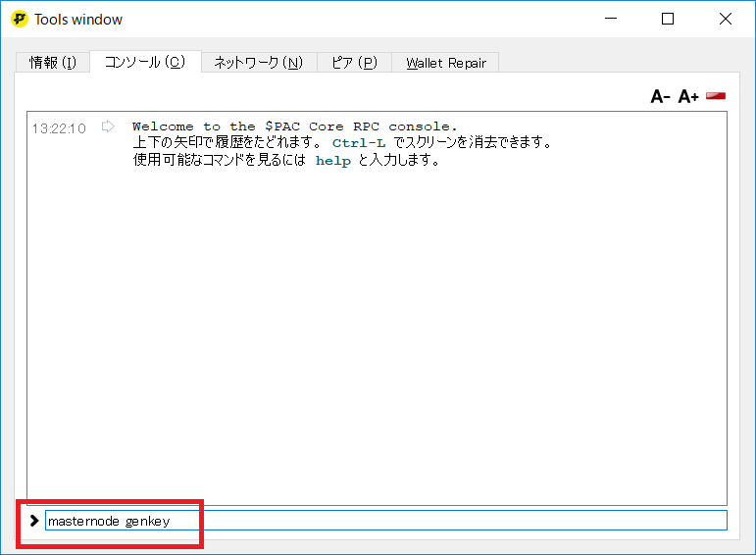The width and height of the screenshot is (756, 555).
Task: Open the ネットワーク (N) tab
Action: (258, 63)
